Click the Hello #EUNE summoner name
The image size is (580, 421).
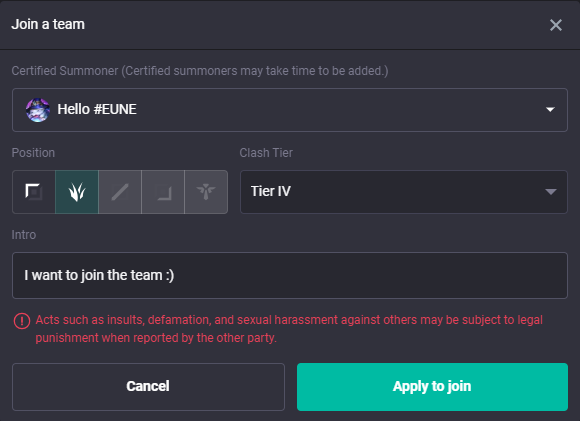(x=97, y=110)
